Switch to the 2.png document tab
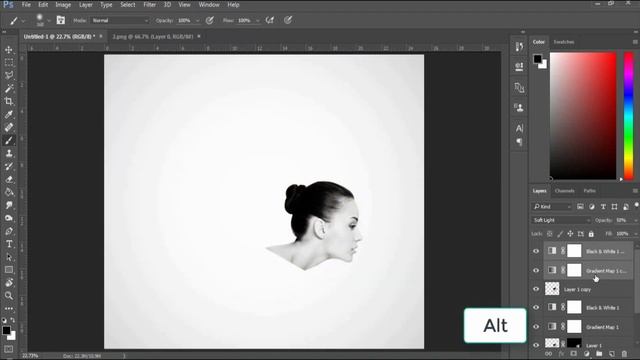 tap(153, 36)
